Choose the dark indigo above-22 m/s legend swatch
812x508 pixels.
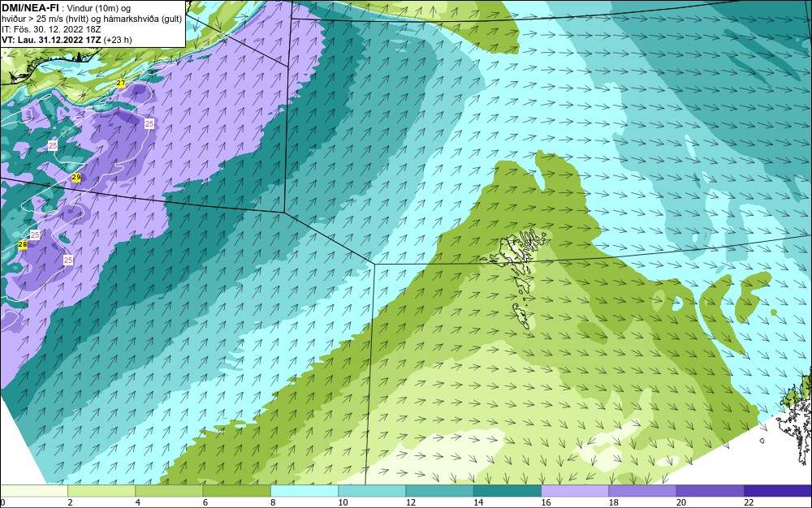tap(777, 491)
